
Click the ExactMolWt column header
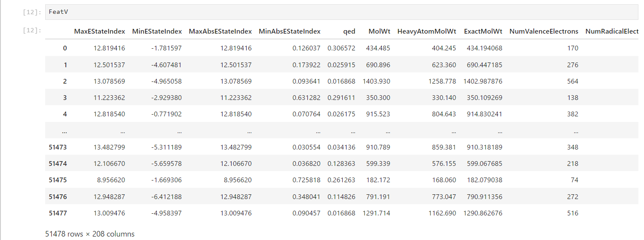coord(483,31)
